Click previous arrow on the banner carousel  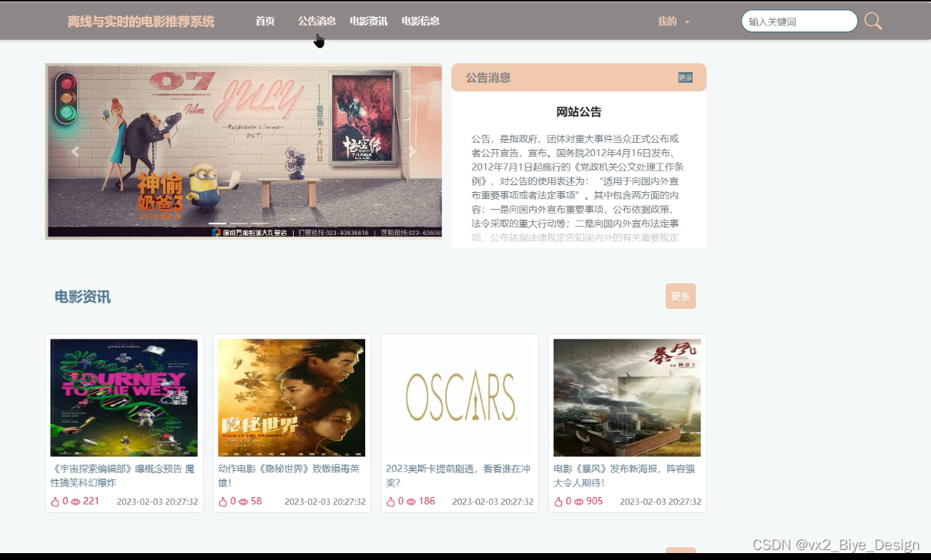click(75, 152)
